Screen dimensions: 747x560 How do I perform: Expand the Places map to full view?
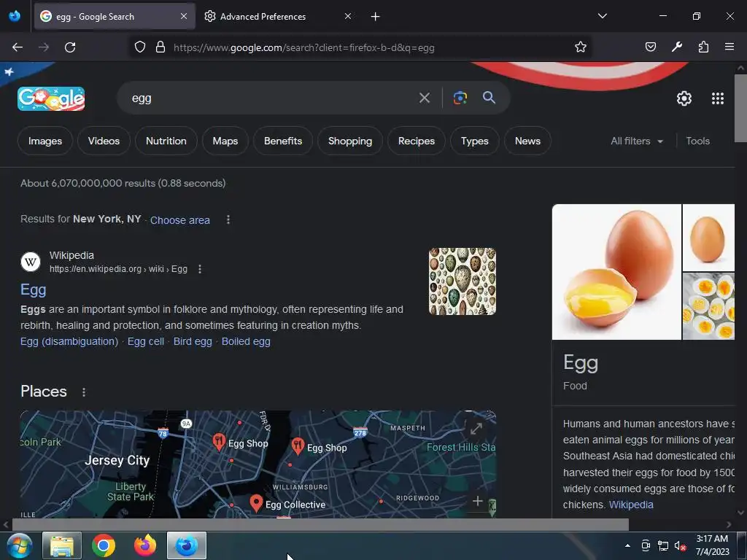[x=476, y=429]
